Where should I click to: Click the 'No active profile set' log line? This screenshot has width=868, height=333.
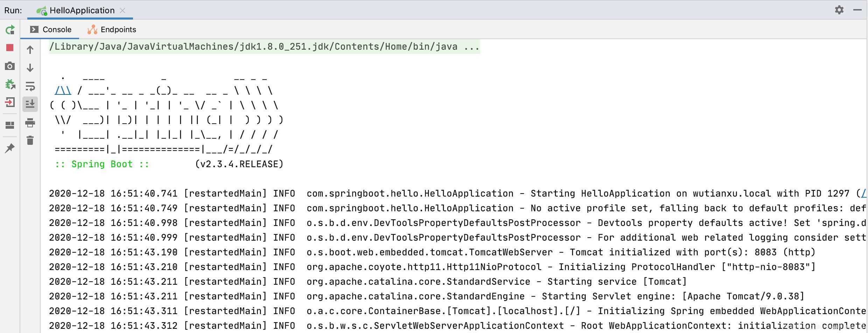[458, 208]
